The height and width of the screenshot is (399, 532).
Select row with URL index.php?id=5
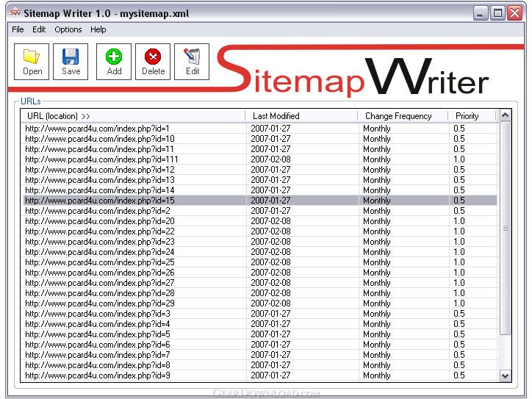[x=260, y=334]
